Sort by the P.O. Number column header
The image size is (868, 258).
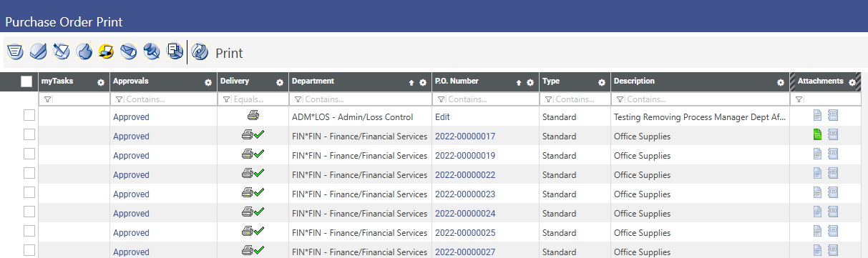[457, 81]
